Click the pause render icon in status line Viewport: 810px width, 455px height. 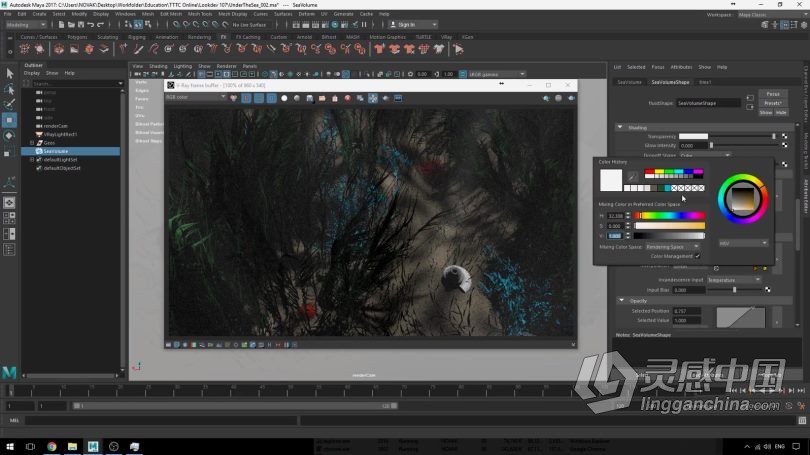tap(364, 24)
